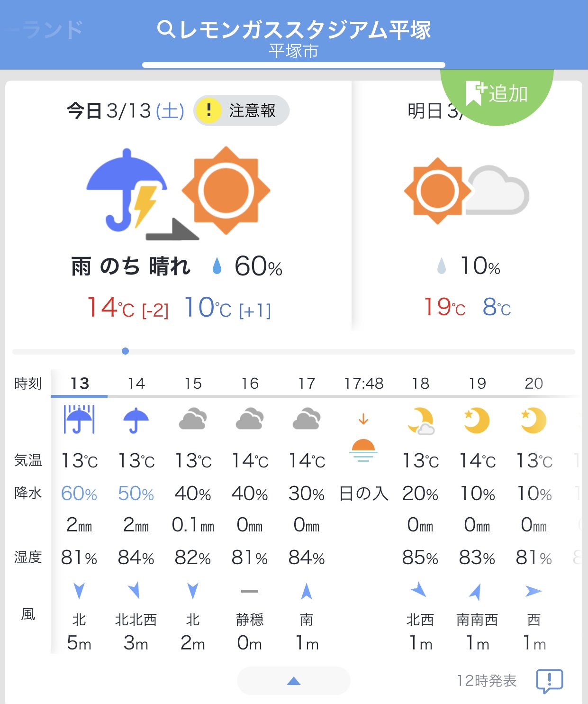Select the 13 o'clock hour tab
This screenshot has height=704, width=588.
click(x=79, y=383)
